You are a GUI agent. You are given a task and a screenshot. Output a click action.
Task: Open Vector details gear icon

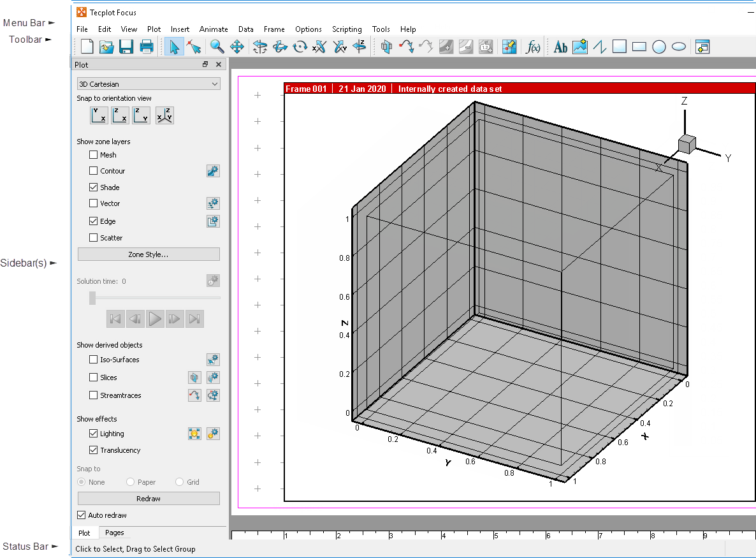tap(213, 203)
